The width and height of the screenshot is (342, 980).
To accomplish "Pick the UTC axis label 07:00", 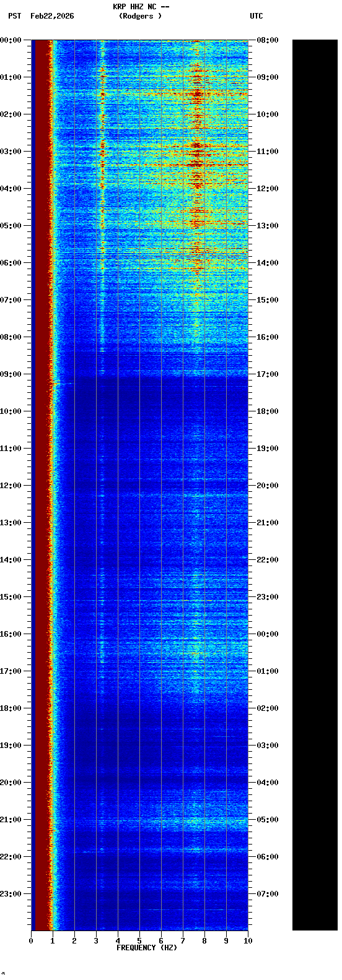I will (x=268, y=894).
